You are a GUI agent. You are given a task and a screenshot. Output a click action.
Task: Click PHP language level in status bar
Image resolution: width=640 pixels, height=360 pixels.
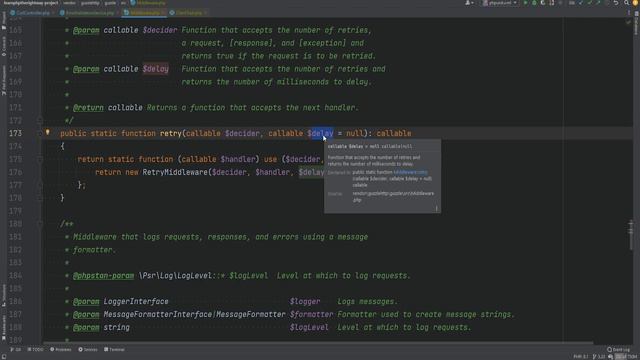(581, 357)
